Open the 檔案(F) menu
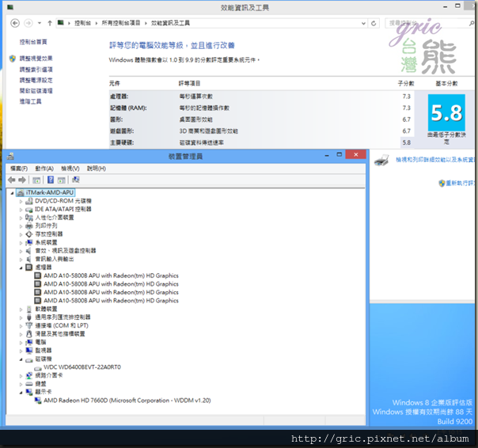The image size is (478, 448). (x=19, y=169)
